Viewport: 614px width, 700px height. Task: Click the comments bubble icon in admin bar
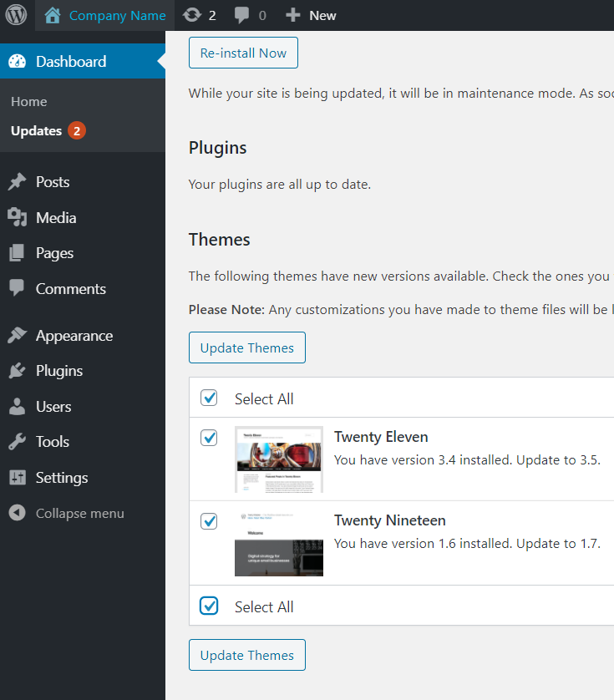tap(241, 15)
